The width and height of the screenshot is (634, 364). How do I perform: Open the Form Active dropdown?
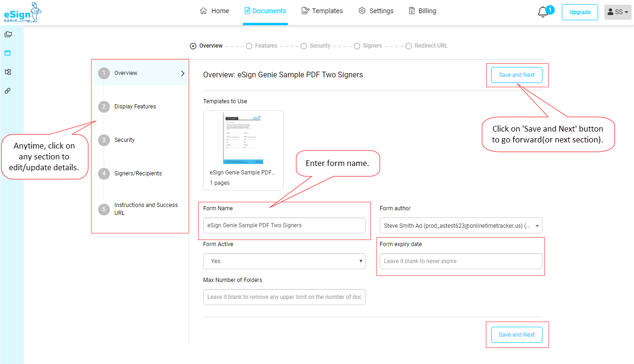(284, 261)
